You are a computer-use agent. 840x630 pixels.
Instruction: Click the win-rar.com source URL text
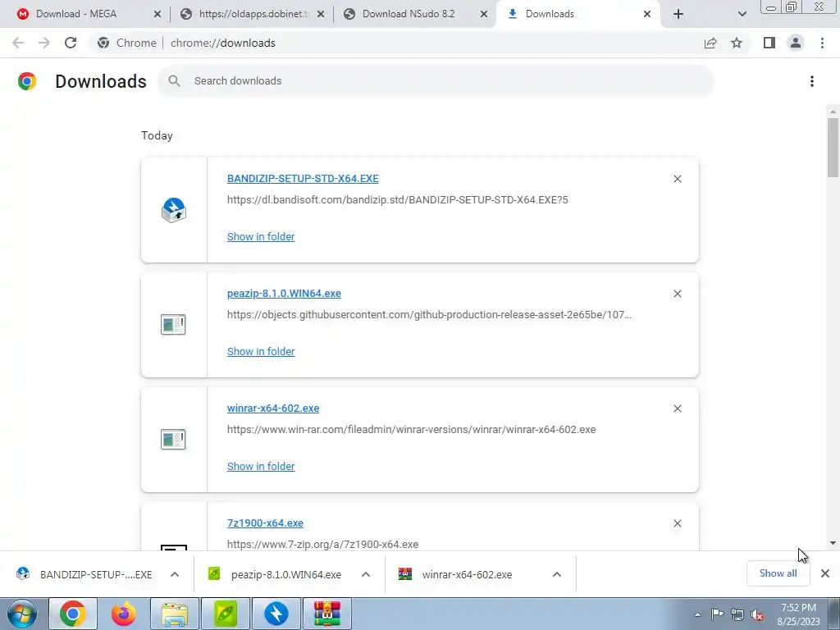412,429
